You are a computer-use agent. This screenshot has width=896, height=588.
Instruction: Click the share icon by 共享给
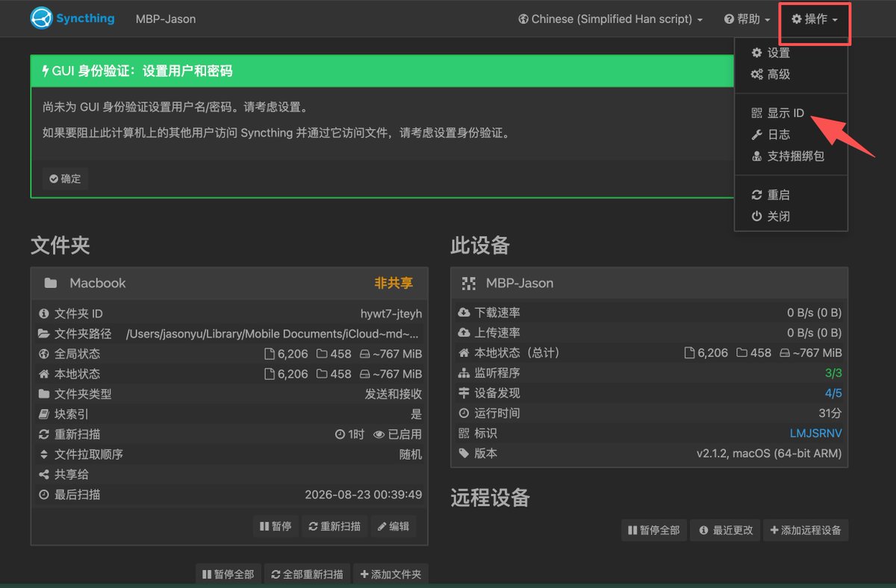[44, 475]
